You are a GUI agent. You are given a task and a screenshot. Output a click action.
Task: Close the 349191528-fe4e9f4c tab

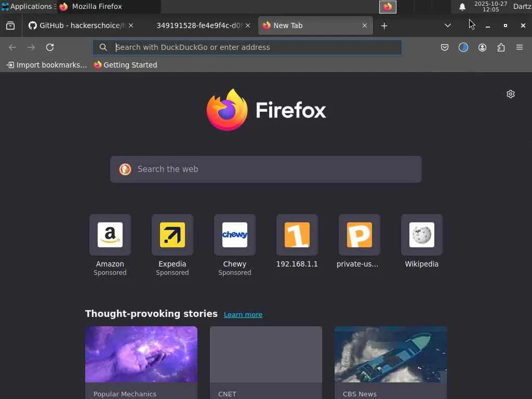248,26
